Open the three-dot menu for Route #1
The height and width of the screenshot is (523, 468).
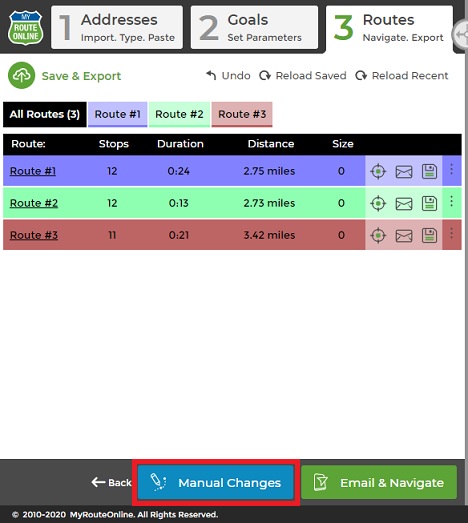(451, 169)
